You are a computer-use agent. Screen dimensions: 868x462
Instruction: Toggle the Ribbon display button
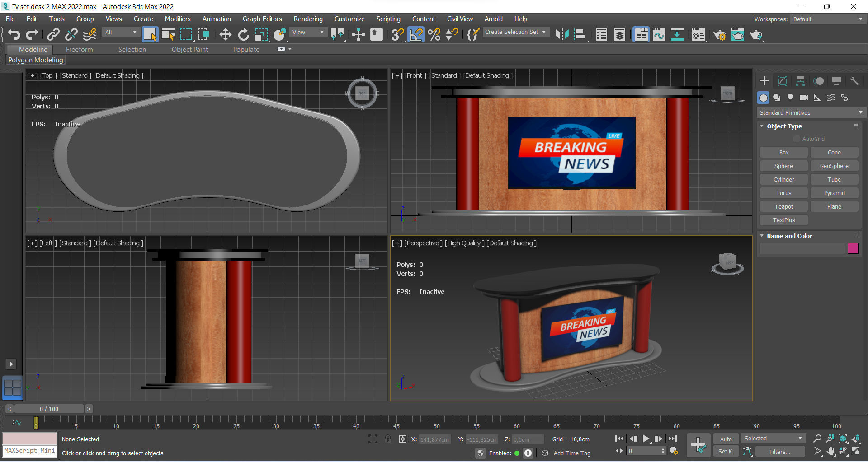coord(641,34)
